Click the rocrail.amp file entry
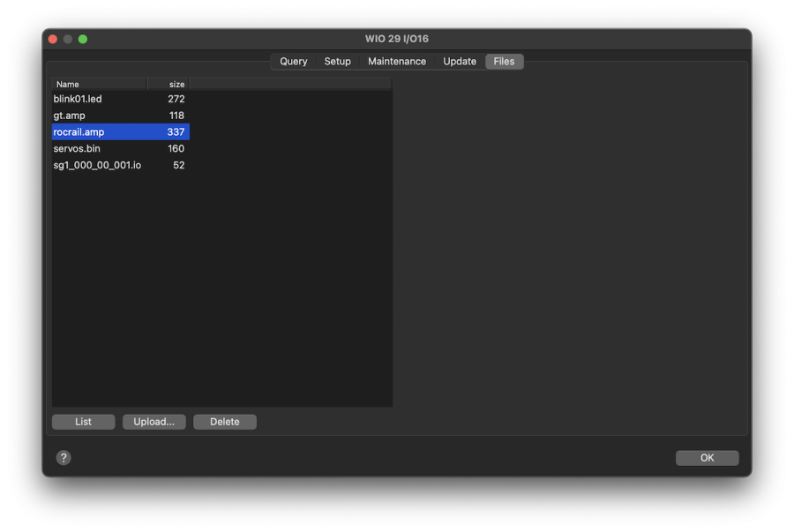The image size is (794, 532). 79,132
